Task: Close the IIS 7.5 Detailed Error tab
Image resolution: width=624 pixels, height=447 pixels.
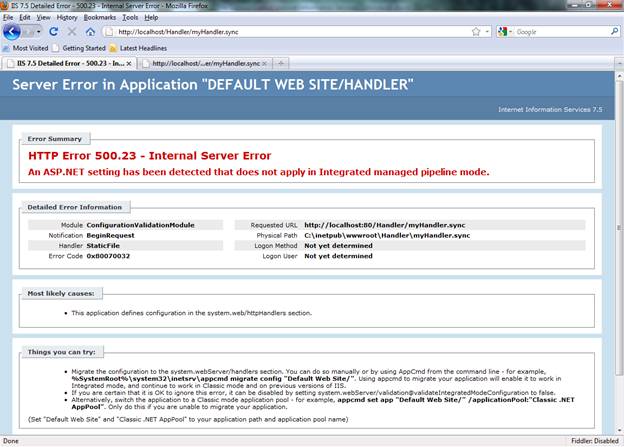Action: click(x=129, y=64)
